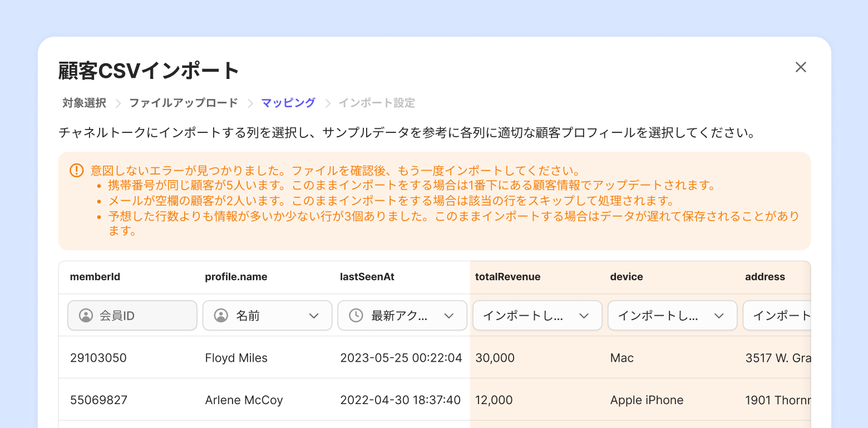Click the Arlene McCoy name cell

click(x=244, y=400)
